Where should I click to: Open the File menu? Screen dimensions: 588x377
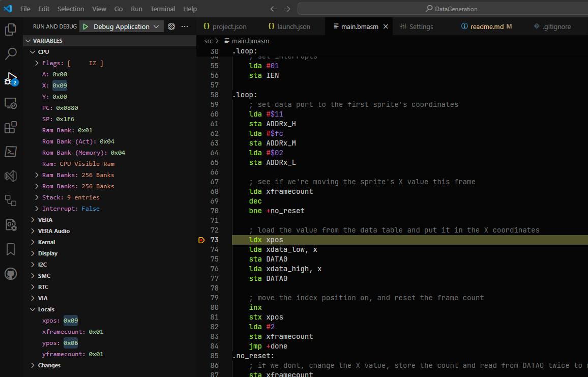(25, 9)
